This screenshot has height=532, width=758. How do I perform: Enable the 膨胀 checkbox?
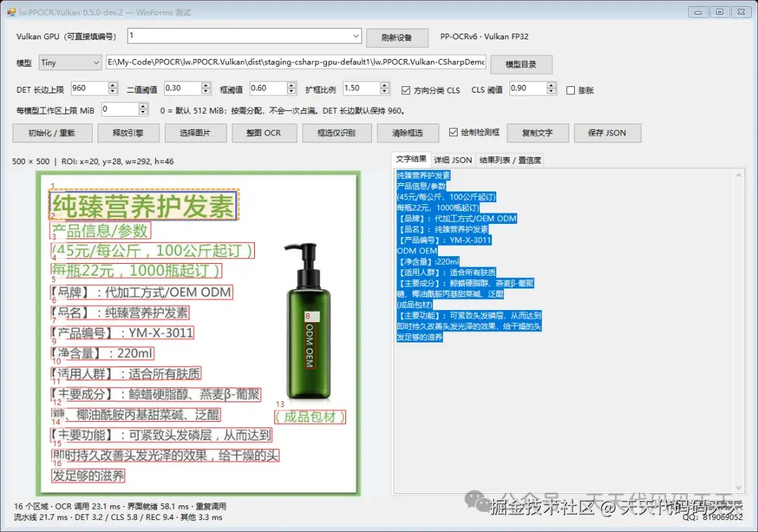[571, 91]
